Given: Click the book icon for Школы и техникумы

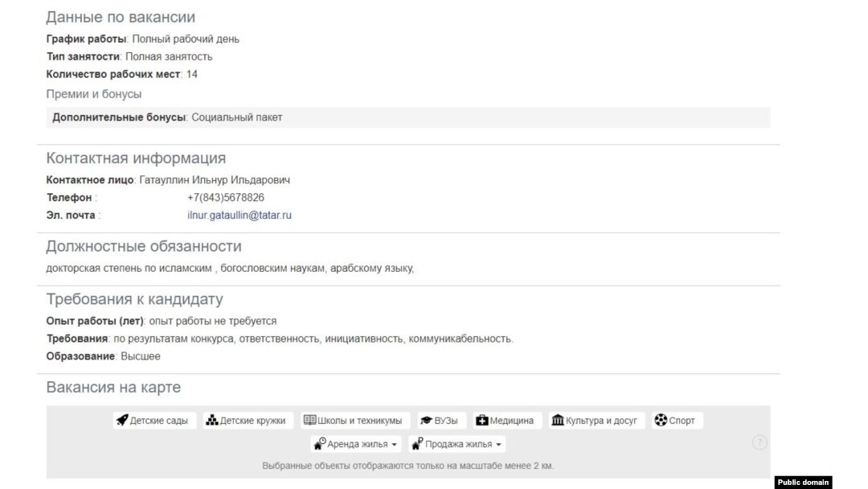Looking at the screenshot, I should [x=310, y=421].
